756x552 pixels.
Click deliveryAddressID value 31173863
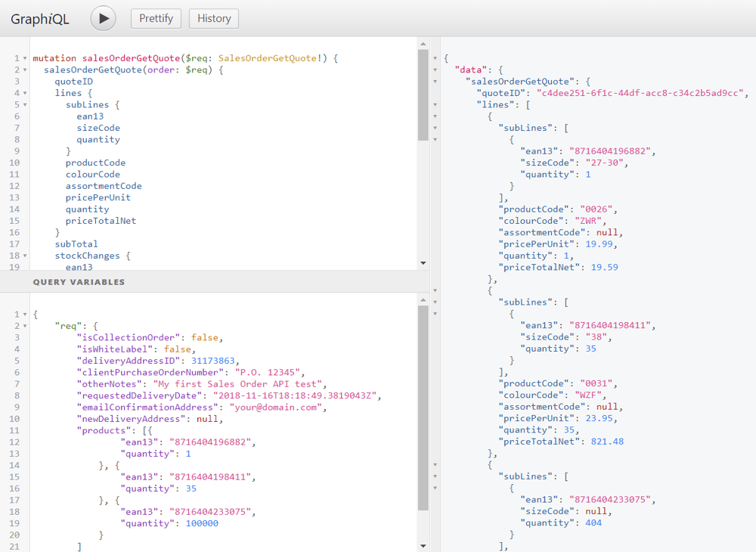click(213, 361)
